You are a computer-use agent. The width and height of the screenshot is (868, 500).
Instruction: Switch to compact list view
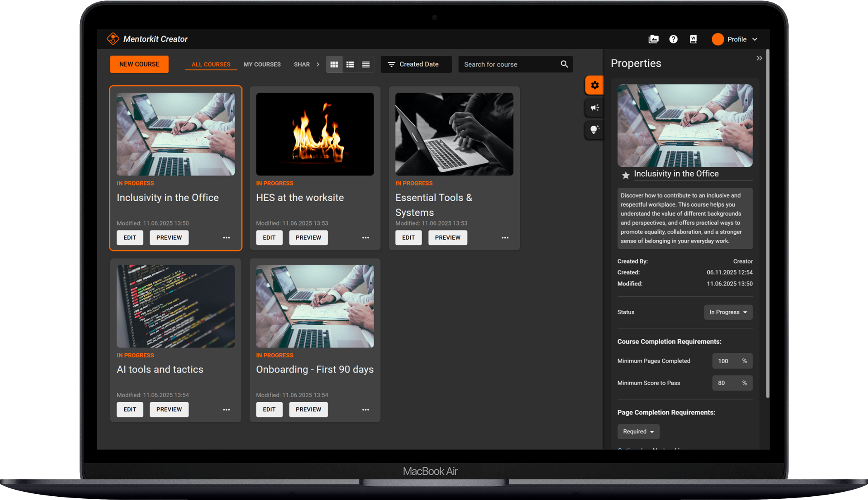point(366,64)
